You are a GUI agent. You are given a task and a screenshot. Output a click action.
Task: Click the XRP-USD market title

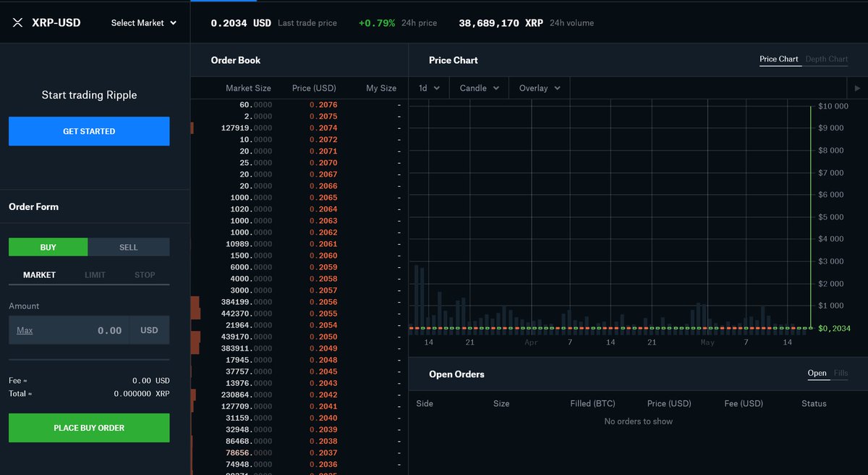(56, 23)
